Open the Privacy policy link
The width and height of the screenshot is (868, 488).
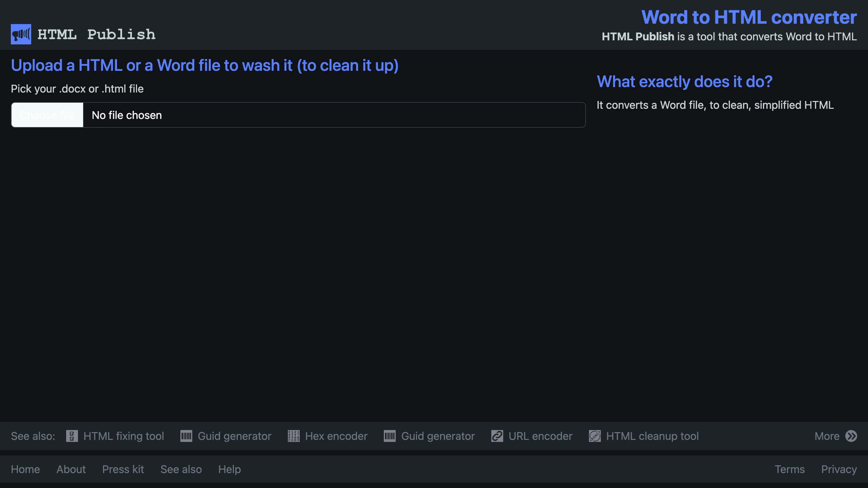[x=839, y=469]
